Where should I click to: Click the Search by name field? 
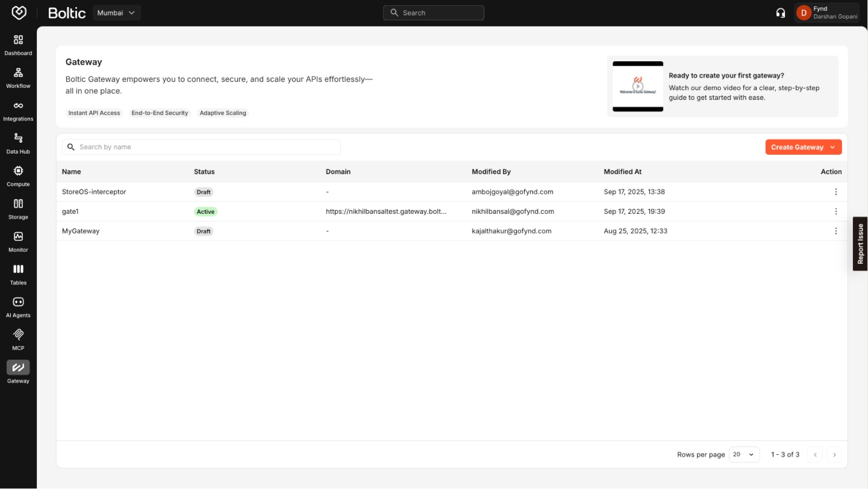pyautogui.click(x=201, y=147)
